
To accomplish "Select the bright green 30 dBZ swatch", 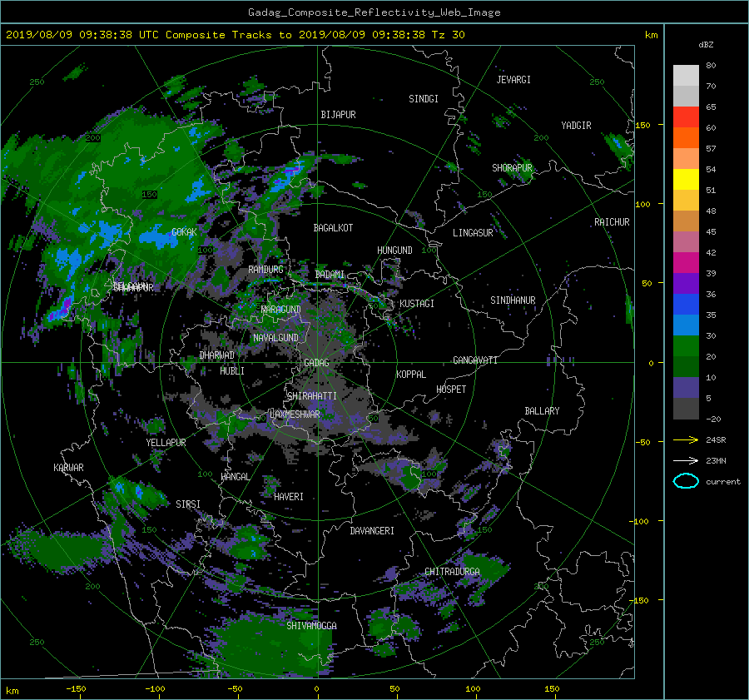I will (686, 345).
